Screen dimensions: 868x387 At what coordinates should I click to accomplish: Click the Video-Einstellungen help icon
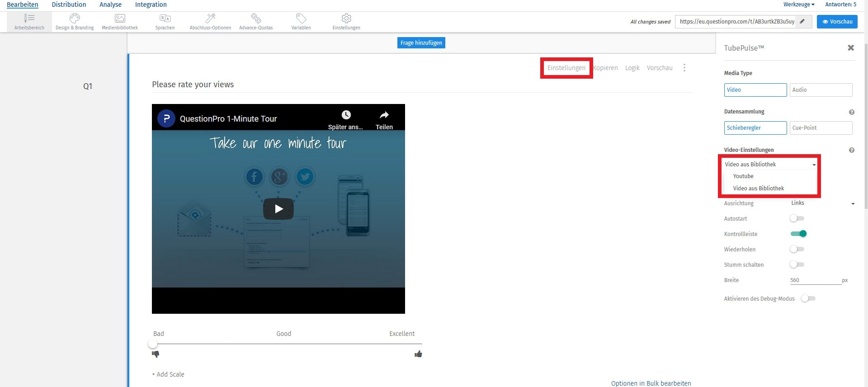click(x=851, y=150)
